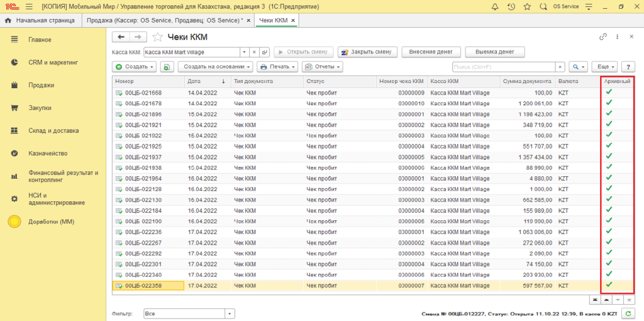This screenshot has height=321, width=644.
Task: Toggle Архивный checkmark for 00ЦБ-022340
Action: tap(609, 274)
